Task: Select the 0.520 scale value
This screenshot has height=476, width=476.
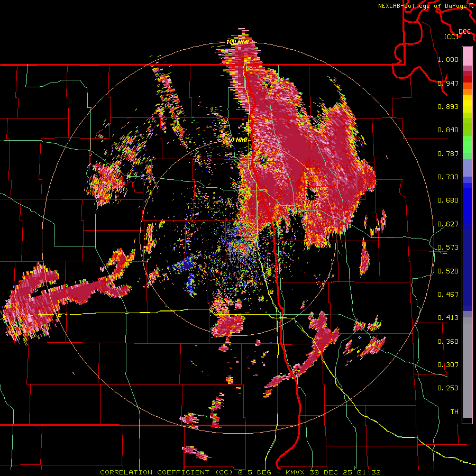Action: (x=448, y=271)
